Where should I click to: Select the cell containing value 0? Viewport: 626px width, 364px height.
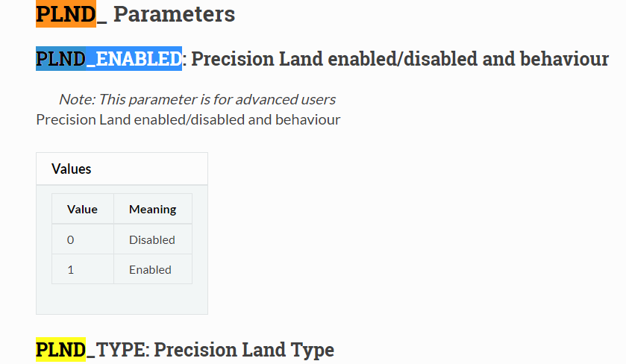[83, 239]
